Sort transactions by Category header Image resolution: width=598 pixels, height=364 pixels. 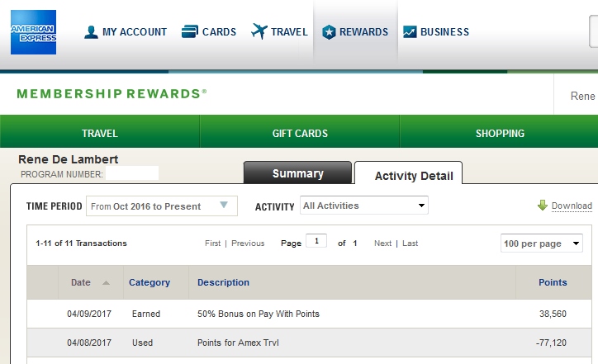(x=149, y=282)
